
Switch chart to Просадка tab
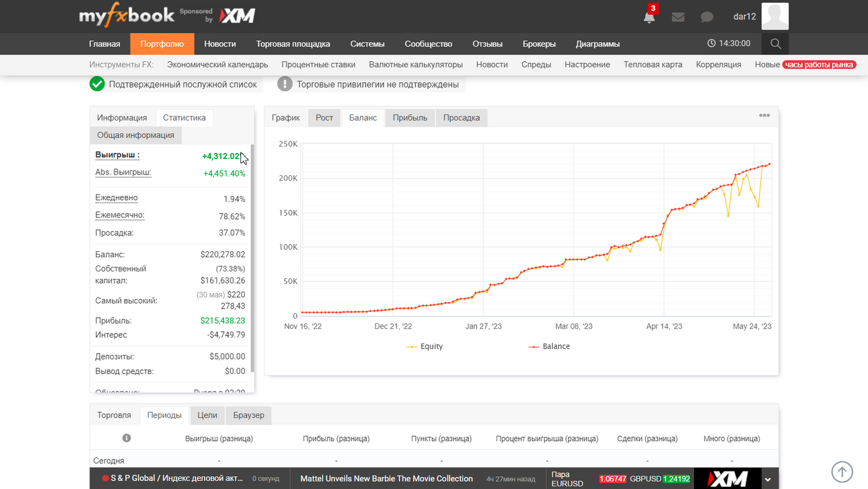click(462, 118)
